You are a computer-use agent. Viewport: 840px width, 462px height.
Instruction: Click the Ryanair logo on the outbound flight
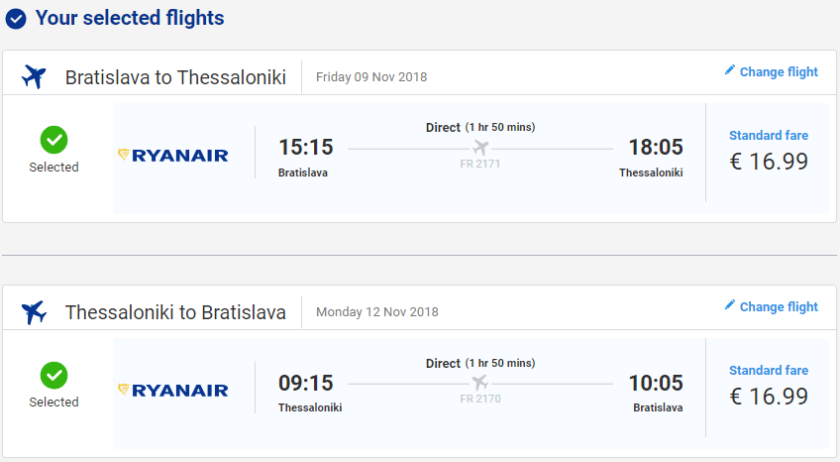click(x=173, y=155)
